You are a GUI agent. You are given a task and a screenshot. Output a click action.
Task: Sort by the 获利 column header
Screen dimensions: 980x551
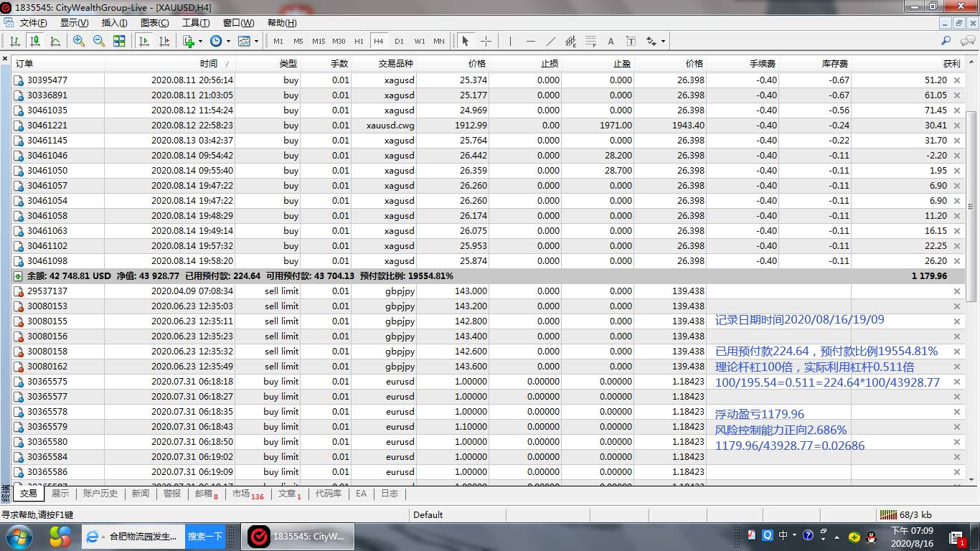coord(908,64)
